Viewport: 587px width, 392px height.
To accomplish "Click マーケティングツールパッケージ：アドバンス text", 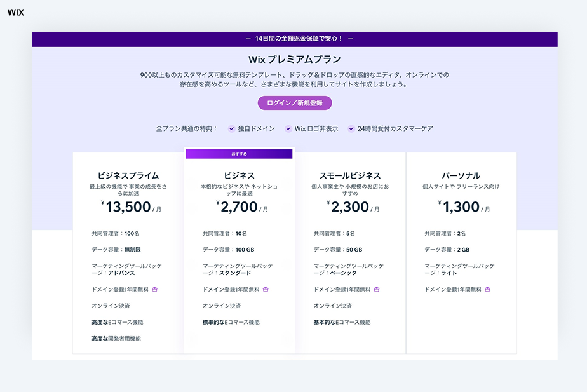I will point(126,269).
